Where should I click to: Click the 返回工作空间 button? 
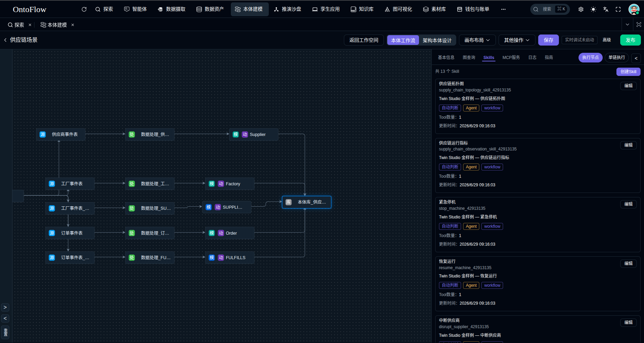(x=364, y=40)
